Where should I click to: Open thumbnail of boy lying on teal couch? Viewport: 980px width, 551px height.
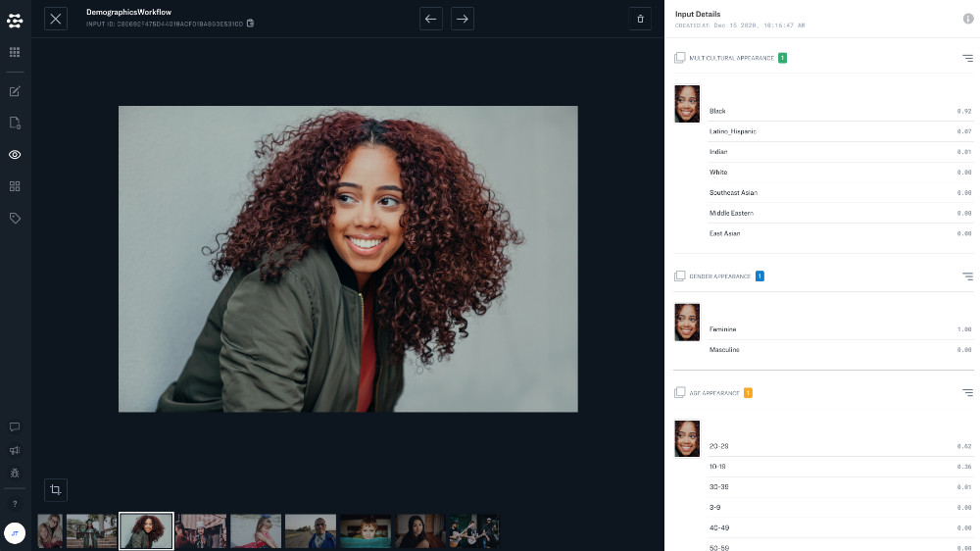pos(366,531)
